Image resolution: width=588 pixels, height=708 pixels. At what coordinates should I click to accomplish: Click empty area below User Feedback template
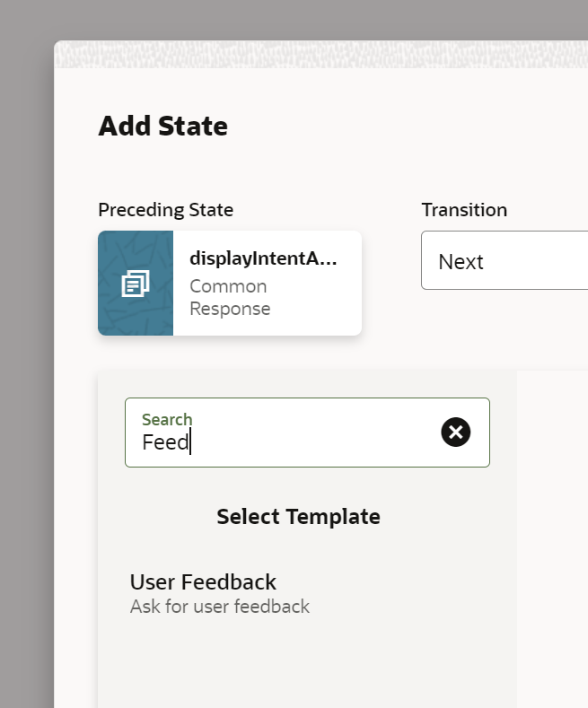305,664
